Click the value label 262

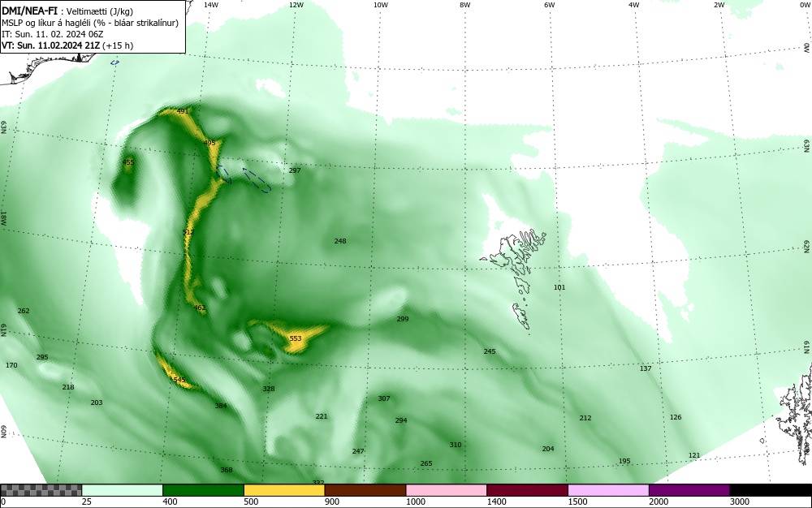[x=24, y=311]
